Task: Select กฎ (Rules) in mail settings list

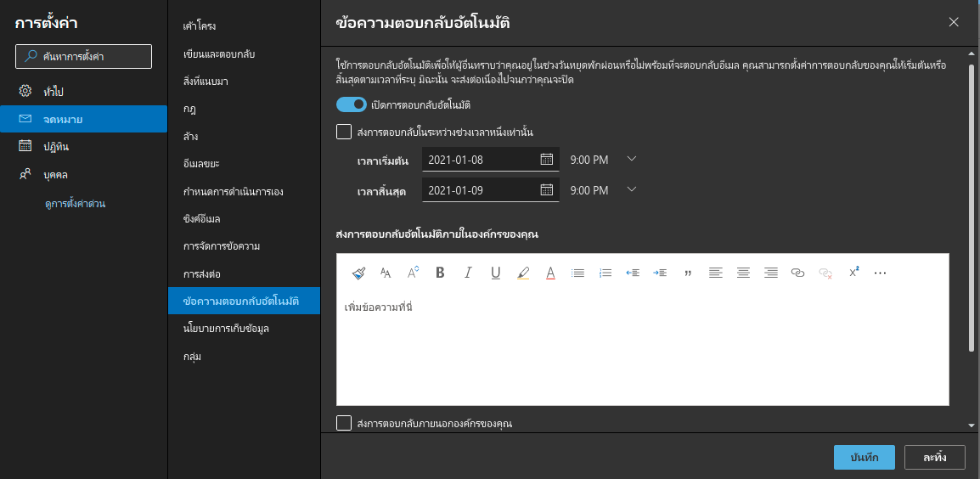Action: pyautogui.click(x=190, y=109)
